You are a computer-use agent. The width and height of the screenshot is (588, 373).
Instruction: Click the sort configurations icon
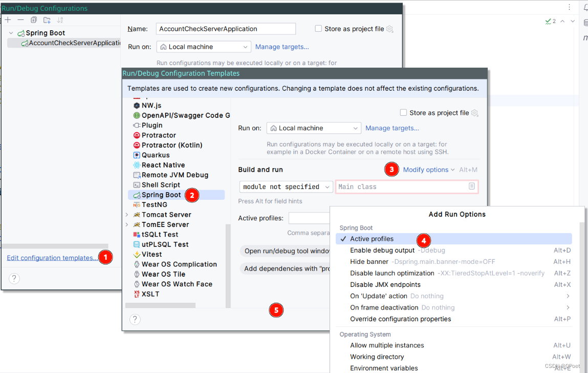(60, 20)
